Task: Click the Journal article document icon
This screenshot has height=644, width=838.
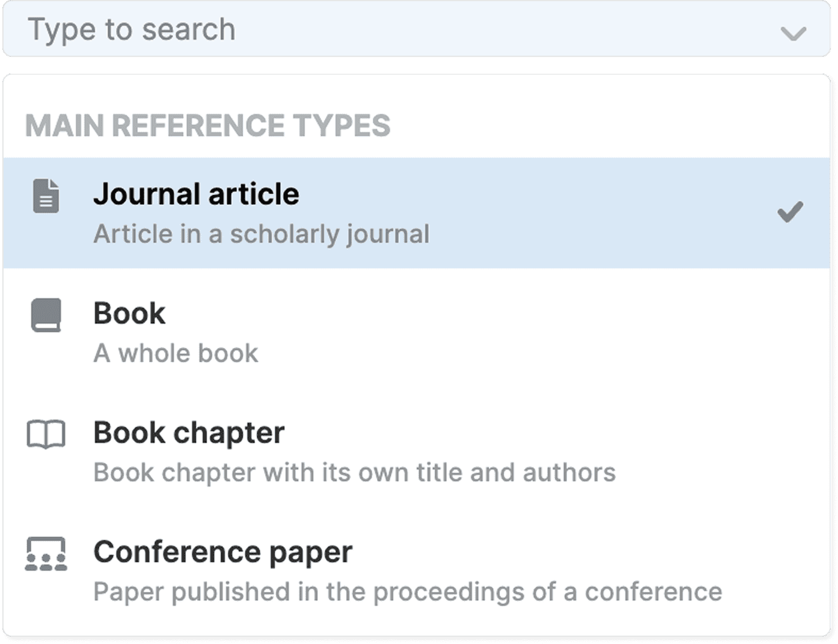Action: click(46, 196)
